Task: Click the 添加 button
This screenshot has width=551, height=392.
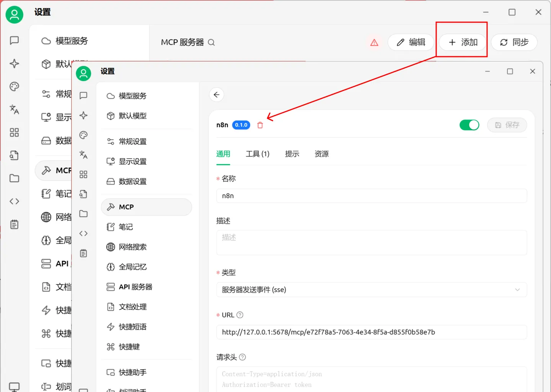Action: coord(463,42)
